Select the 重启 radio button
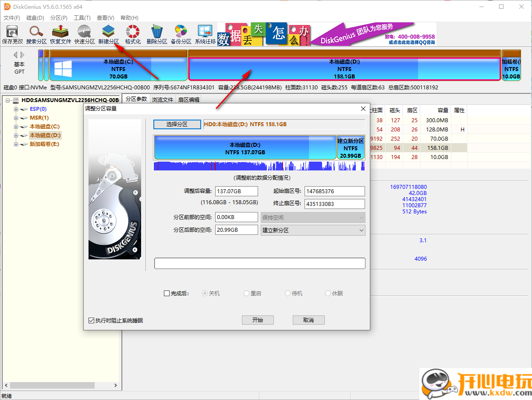 coord(246,293)
